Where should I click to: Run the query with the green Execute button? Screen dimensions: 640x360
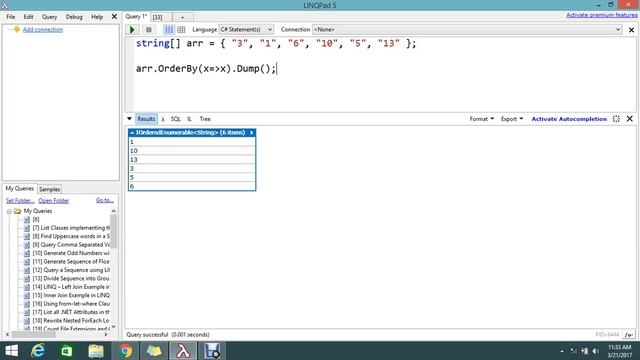[132, 30]
